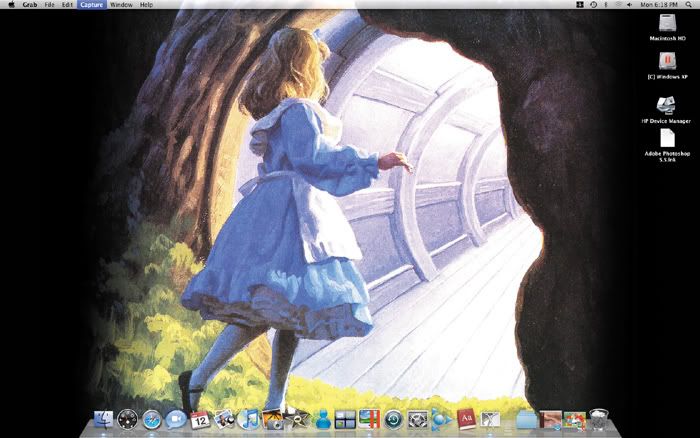The image size is (700, 438).
Task: Launch iTunes from the Dock
Action: pyautogui.click(x=249, y=420)
